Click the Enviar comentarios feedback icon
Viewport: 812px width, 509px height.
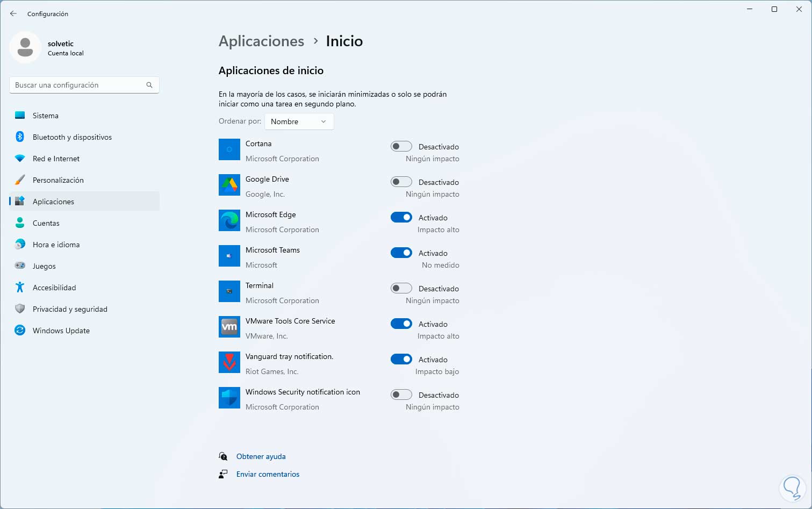coord(223,474)
